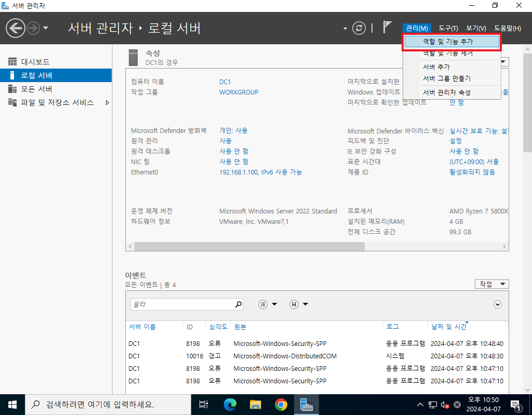Image resolution: width=532 pixels, height=415 pixels.
Task: Click the server icon beside 속성 heading
Action: tap(134, 58)
